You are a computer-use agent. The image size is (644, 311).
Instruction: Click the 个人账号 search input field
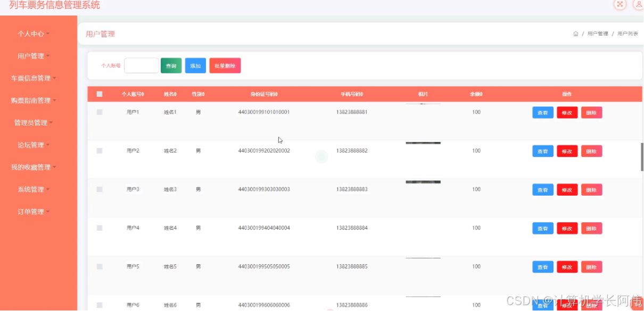coord(142,65)
